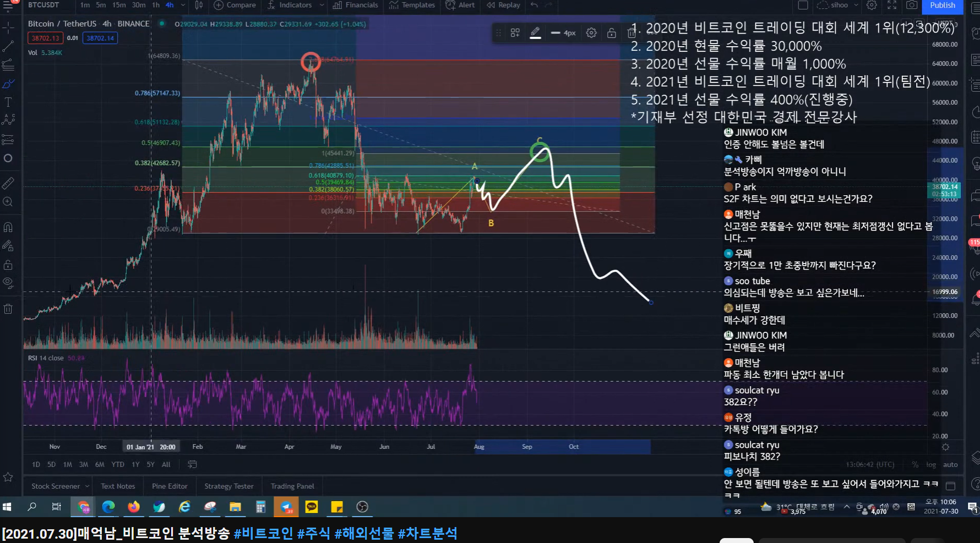
Task: Click the zoom-in magnifier tool
Action: [8, 202]
